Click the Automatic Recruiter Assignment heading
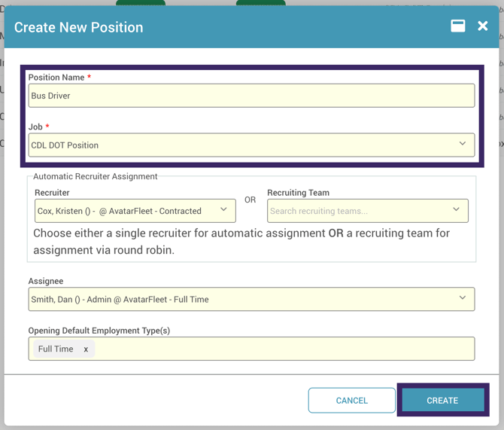Image resolution: width=504 pixels, height=430 pixels. [x=96, y=176]
